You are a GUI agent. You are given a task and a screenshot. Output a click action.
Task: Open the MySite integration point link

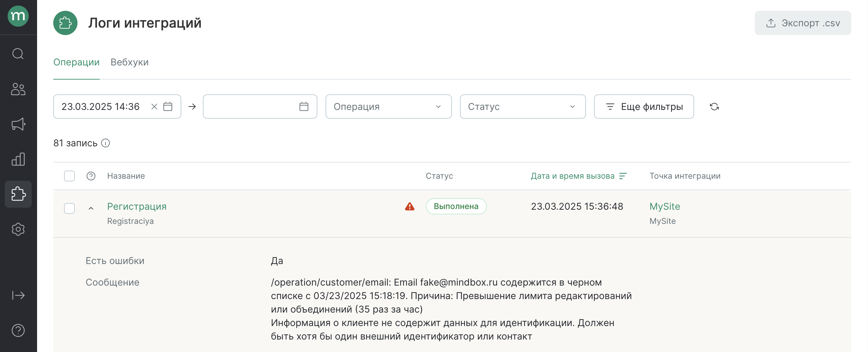point(664,206)
